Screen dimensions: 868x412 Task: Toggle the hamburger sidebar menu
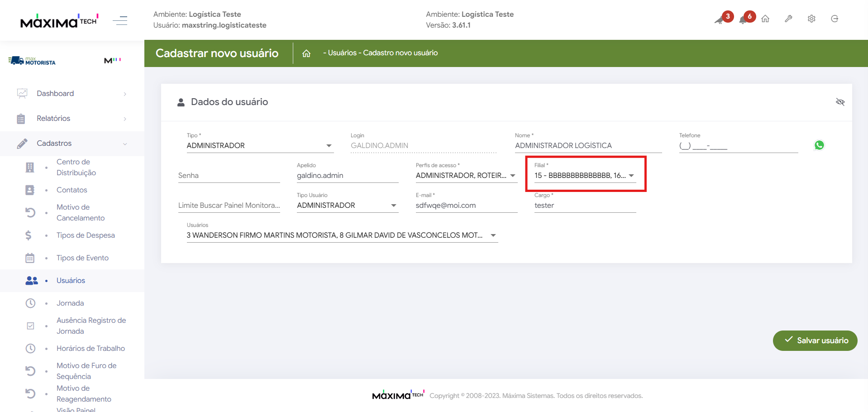[x=120, y=20]
